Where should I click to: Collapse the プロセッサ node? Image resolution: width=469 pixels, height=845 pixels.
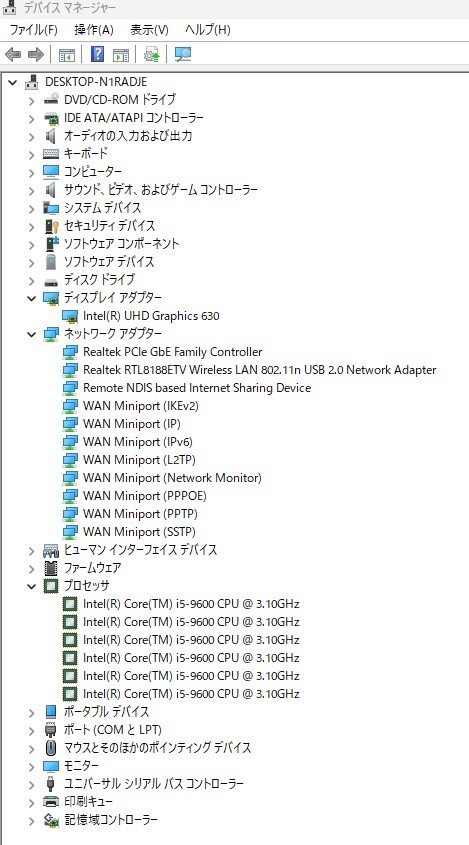coord(31,586)
